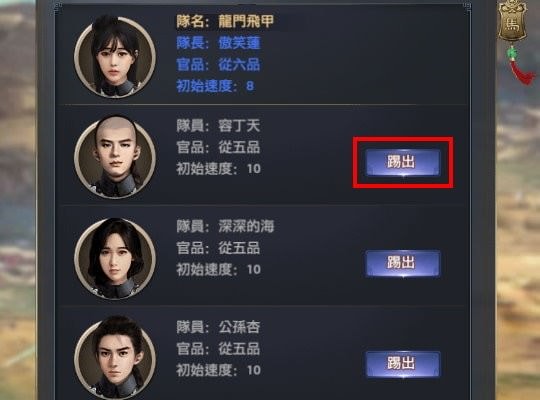Kick out team member 容丁天

(403, 162)
